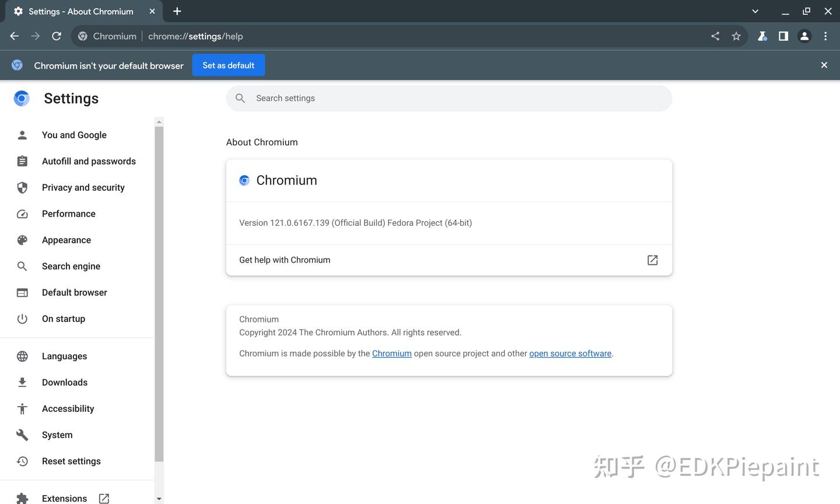This screenshot has height=504, width=840.
Task: Click the palette icon beside Appearance
Action: 22,240
